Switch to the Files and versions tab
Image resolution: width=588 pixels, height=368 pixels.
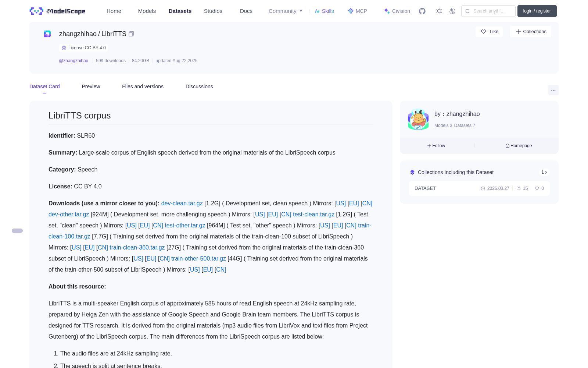click(143, 86)
